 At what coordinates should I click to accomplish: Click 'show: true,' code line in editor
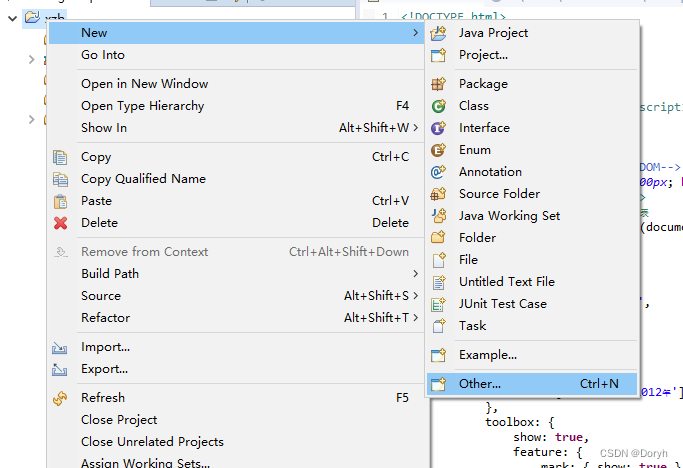pos(551,437)
